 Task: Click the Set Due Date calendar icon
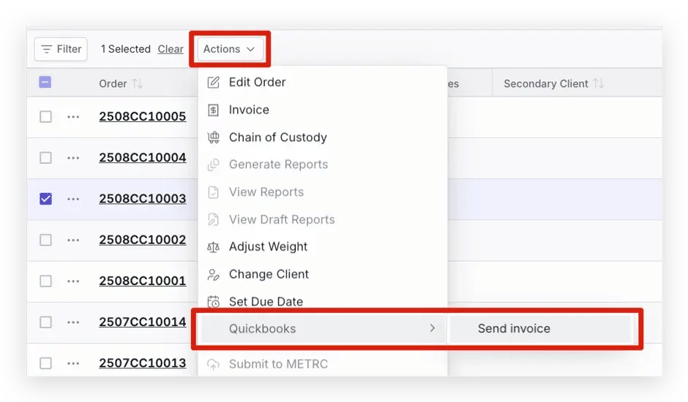(x=213, y=302)
